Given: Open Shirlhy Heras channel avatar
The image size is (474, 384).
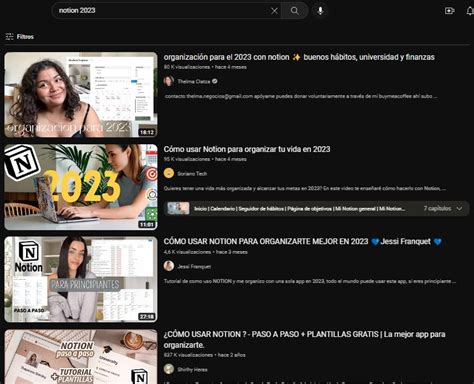Looking at the screenshot, I should (169, 369).
